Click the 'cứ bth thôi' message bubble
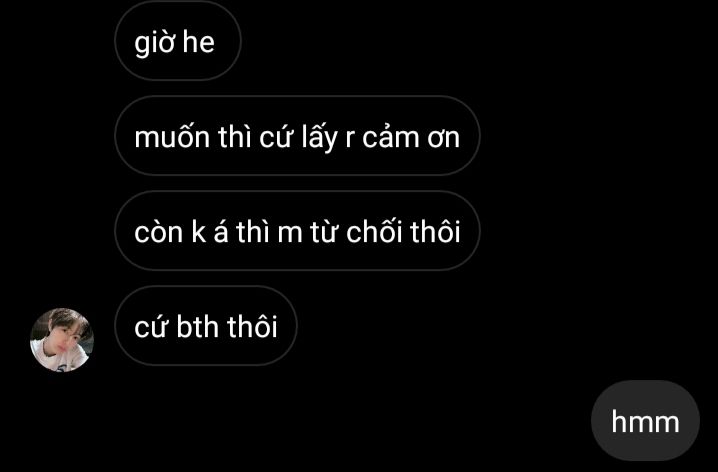Viewport: 718px width, 472px height. tap(206, 326)
